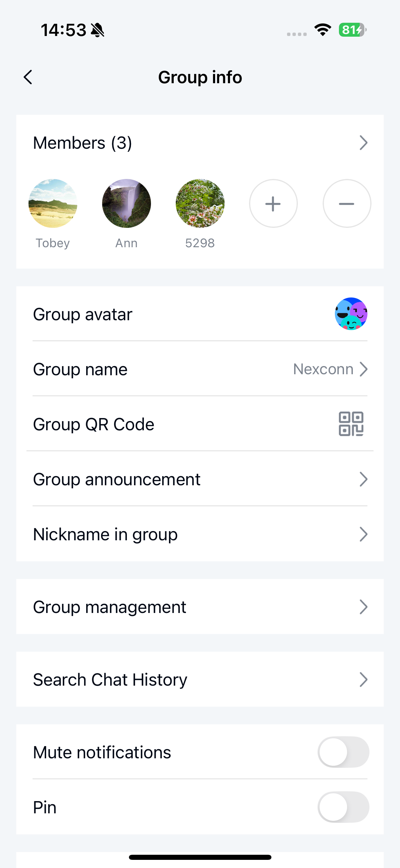Tap the back arrow icon
The width and height of the screenshot is (400, 868).
(28, 77)
